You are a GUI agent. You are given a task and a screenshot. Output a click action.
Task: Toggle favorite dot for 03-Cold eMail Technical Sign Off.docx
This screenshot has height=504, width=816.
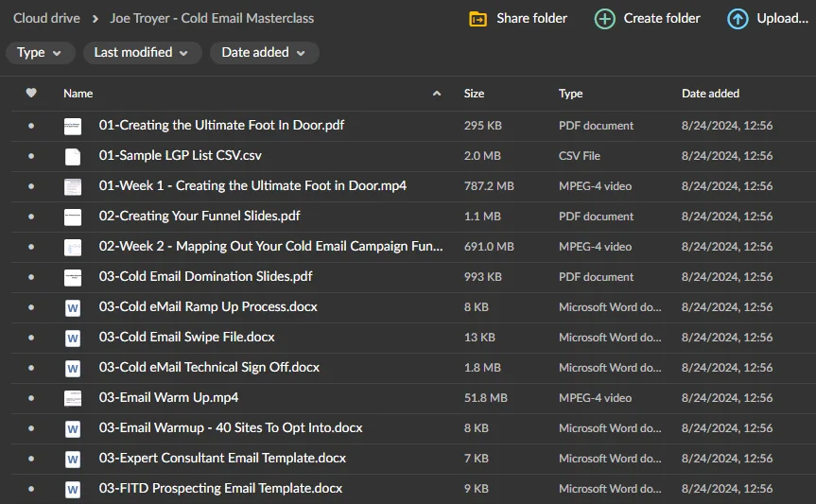(x=31, y=368)
